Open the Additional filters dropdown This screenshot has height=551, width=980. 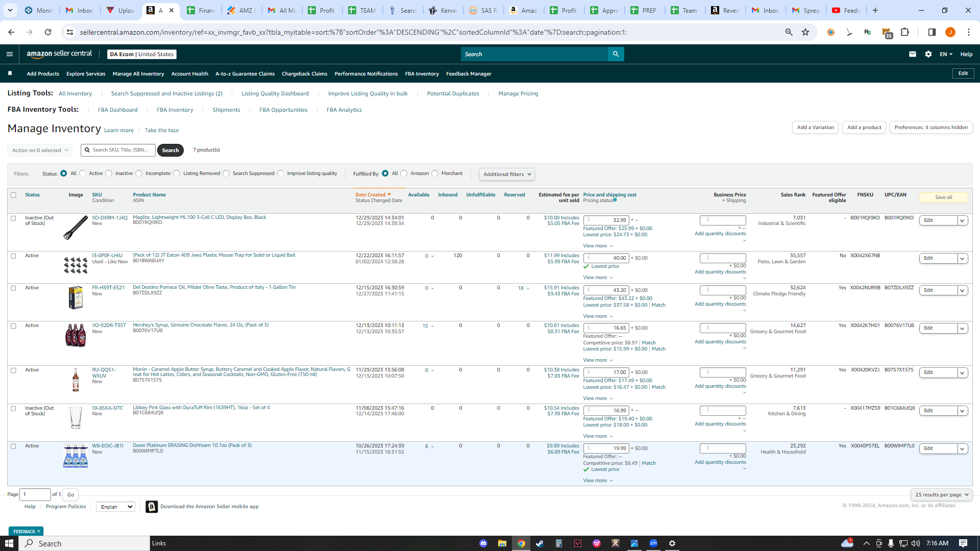tap(507, 174)
